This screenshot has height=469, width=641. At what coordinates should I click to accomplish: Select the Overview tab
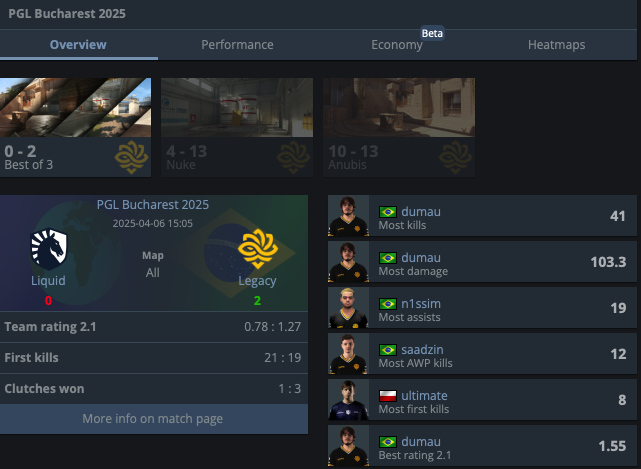tap(78, 45)
